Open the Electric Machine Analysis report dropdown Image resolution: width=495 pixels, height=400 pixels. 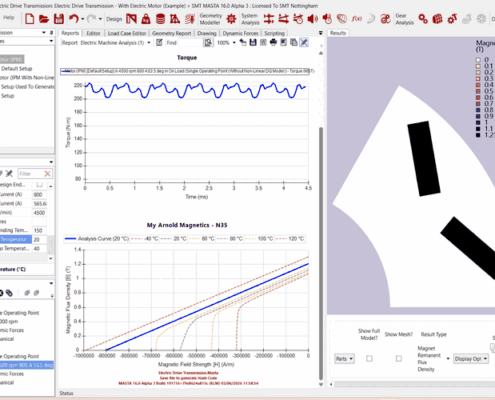pos(149,43)
